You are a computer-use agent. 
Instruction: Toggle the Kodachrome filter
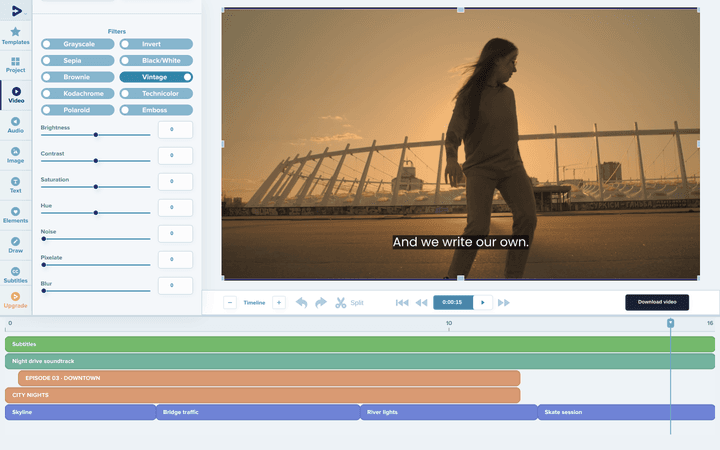tap(78, 94)
